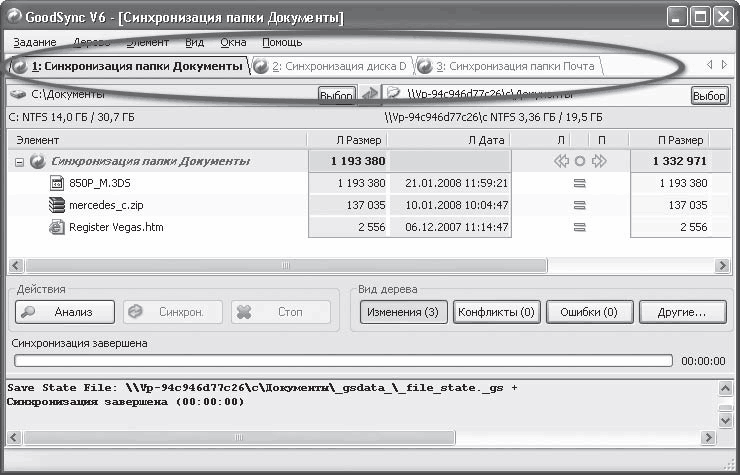Click the Элемент column header

click(x=158, y=140)
